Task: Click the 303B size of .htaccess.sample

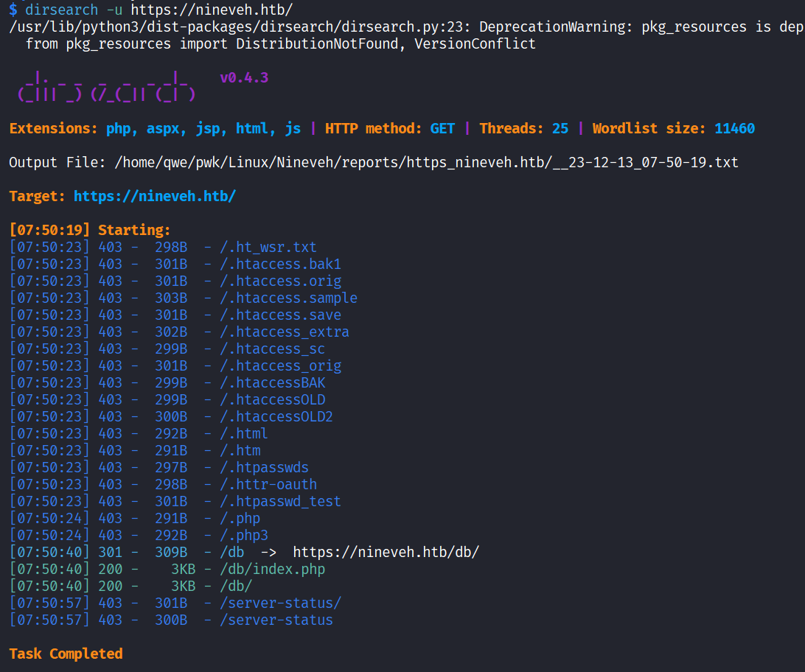Action: click(171, 298)
